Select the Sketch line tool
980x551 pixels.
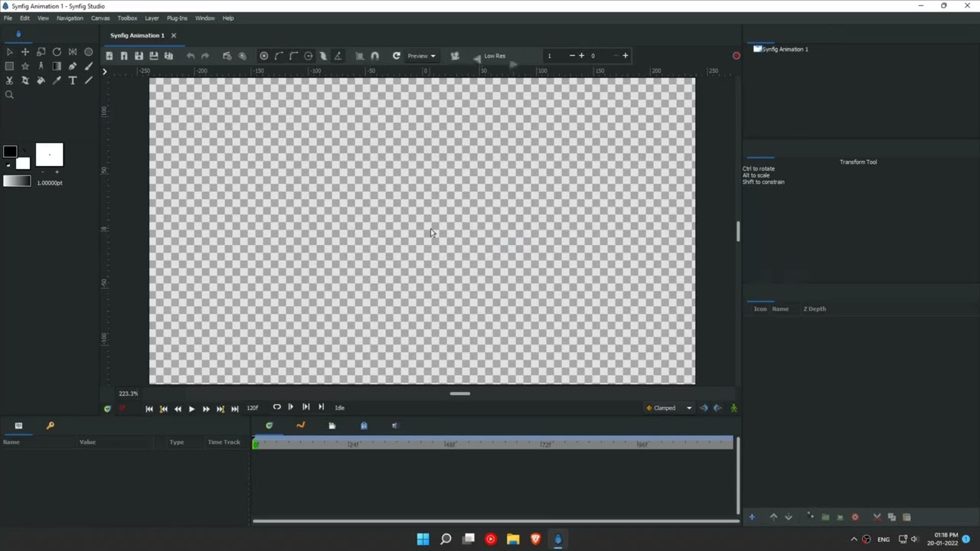click(89, 80)
